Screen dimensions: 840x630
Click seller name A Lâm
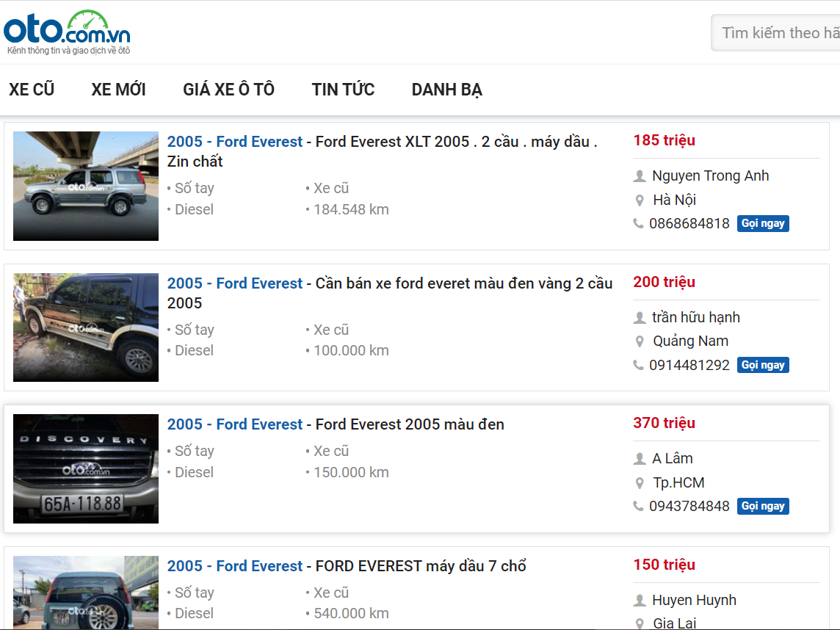[x=673, y=459]
